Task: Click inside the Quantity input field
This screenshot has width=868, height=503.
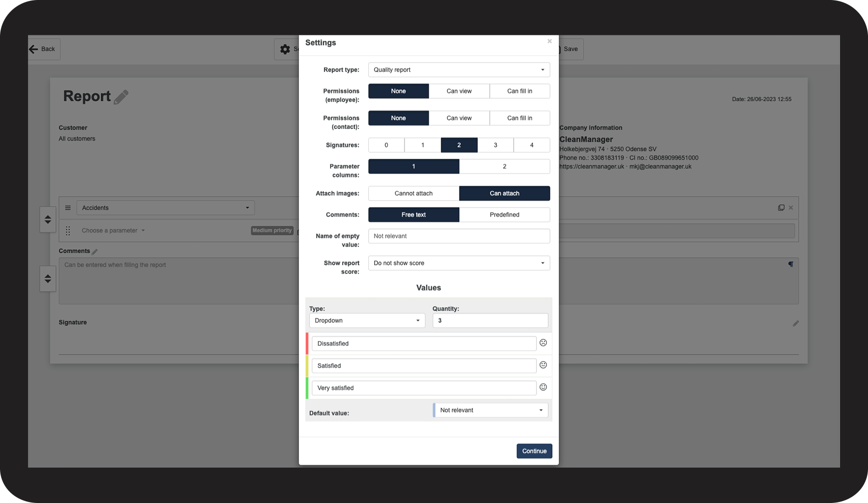Action: [x=490, y=320]
